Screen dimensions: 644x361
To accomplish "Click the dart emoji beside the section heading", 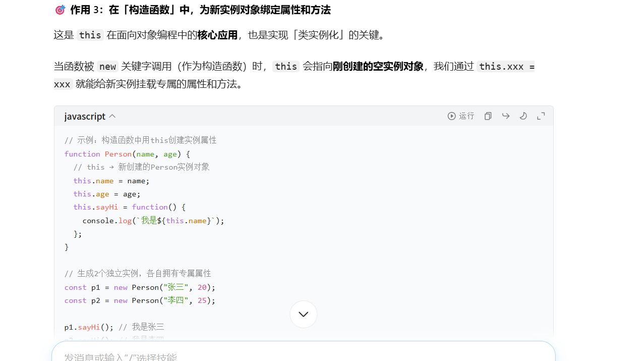I will pos(60,10).
